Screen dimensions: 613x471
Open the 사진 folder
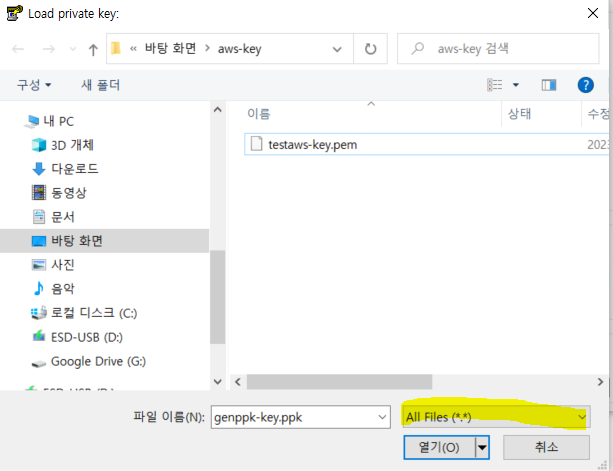pyautogui.click(x=53, y=265)
